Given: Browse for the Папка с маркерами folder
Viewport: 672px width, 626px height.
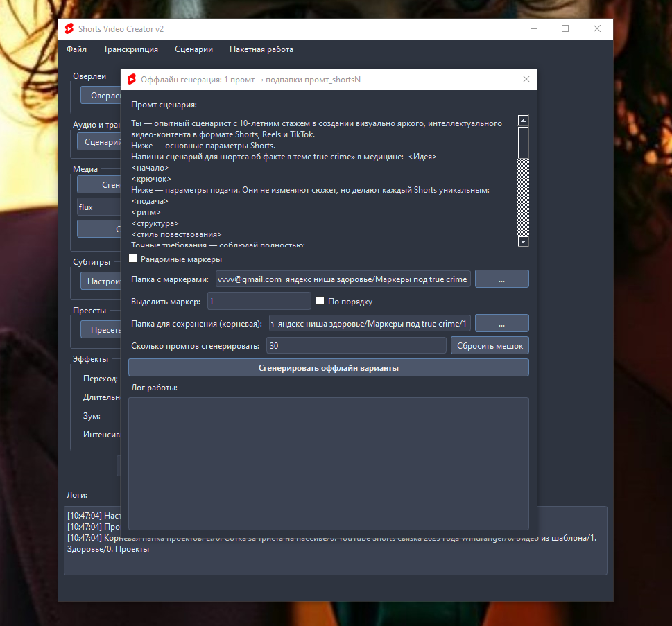Looking at the screenshot, I should pos(502,279).
